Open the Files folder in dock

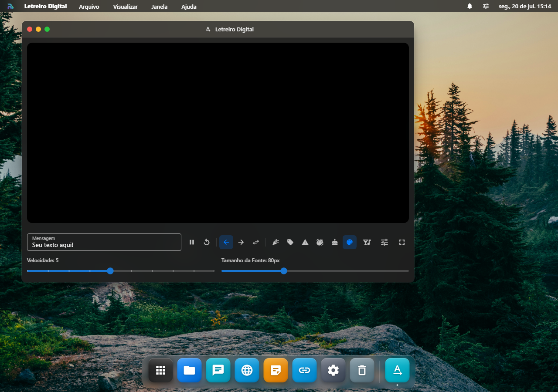click(189, 370)
